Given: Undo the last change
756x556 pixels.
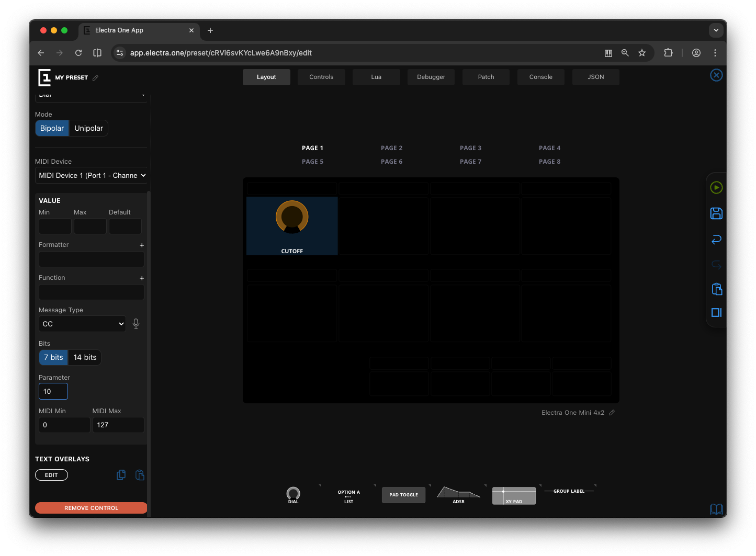Looking at the screenshot, I should click(716, 239).
